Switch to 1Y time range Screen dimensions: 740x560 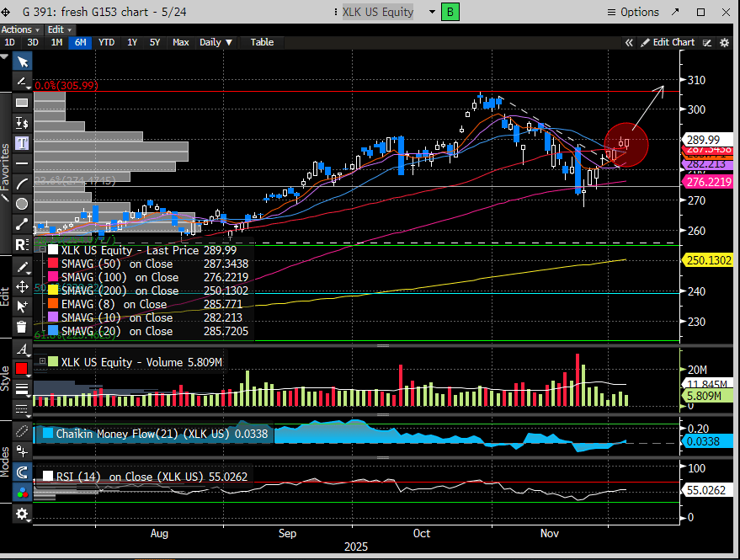tap(132, 42)
